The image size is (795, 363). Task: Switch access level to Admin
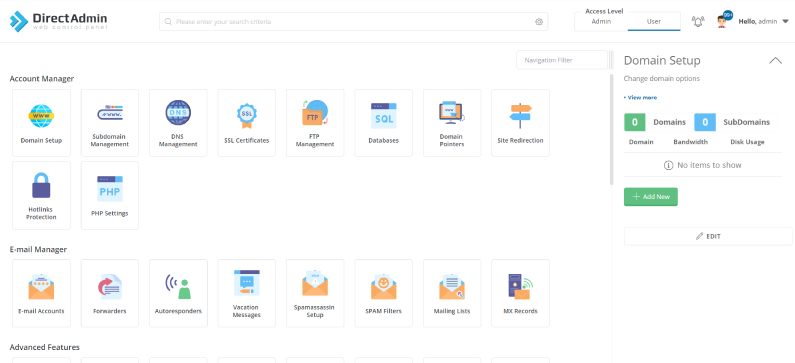point(601,22)
